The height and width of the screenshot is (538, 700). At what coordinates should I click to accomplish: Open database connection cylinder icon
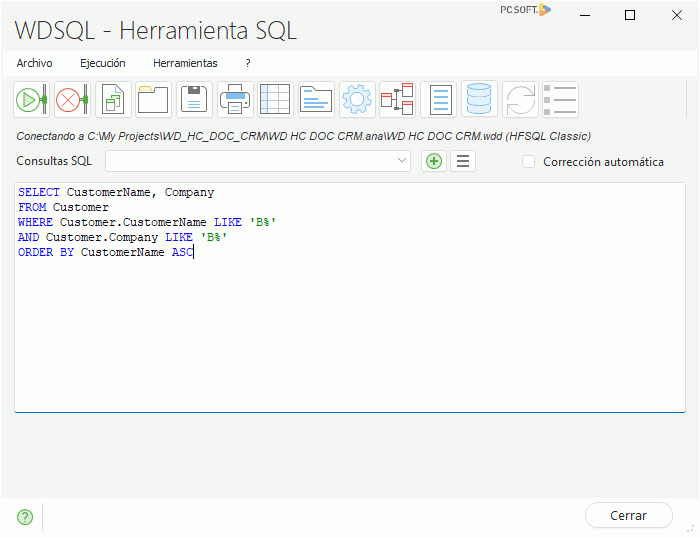tap(479, 100)
